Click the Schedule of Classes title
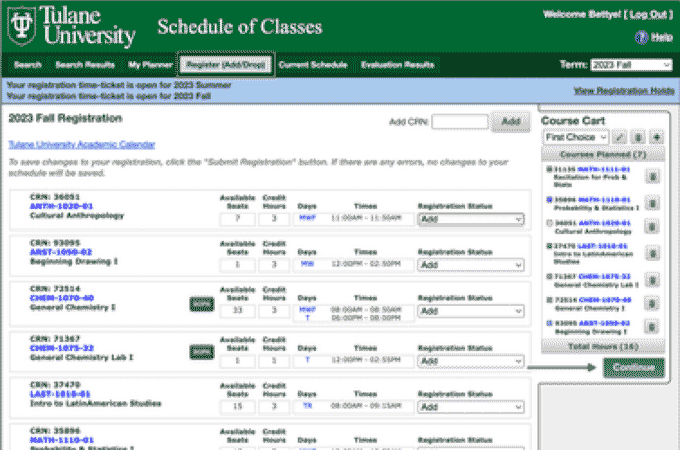This screenshot has width=680, height=450. point(240,27)
